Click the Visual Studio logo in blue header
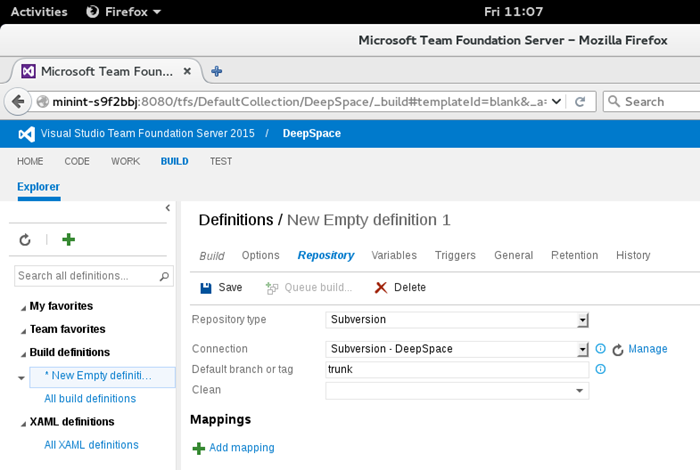 click(x=26, y=134)
